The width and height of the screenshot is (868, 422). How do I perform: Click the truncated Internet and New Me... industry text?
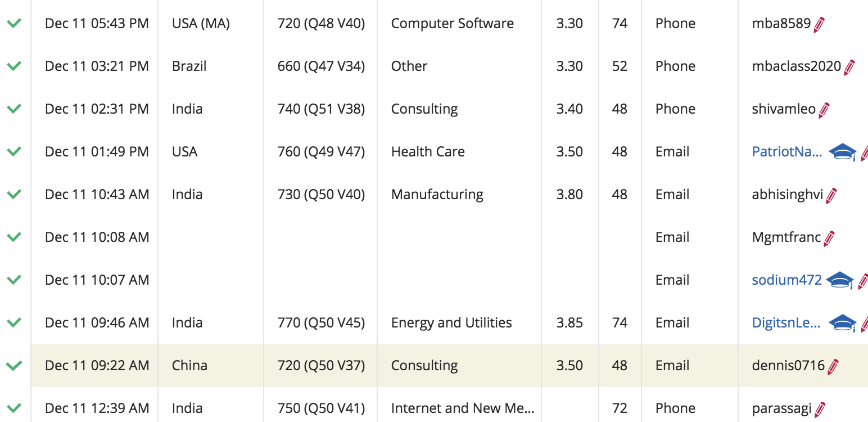point(462,408)
